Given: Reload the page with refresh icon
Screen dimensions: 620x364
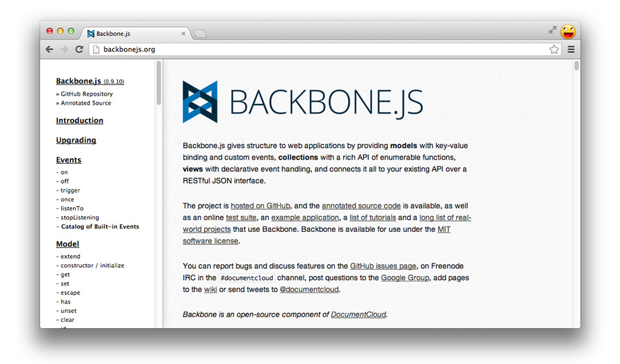Looking at the screenshot, I should [x=79, y=50].
